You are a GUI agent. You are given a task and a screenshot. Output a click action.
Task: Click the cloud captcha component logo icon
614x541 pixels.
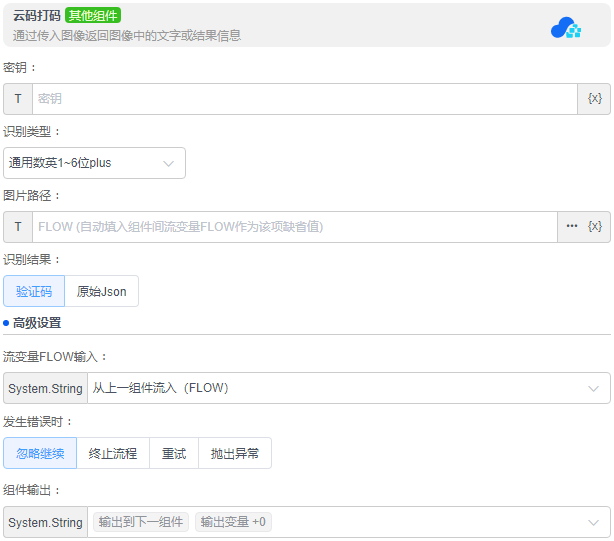point(565,27)
